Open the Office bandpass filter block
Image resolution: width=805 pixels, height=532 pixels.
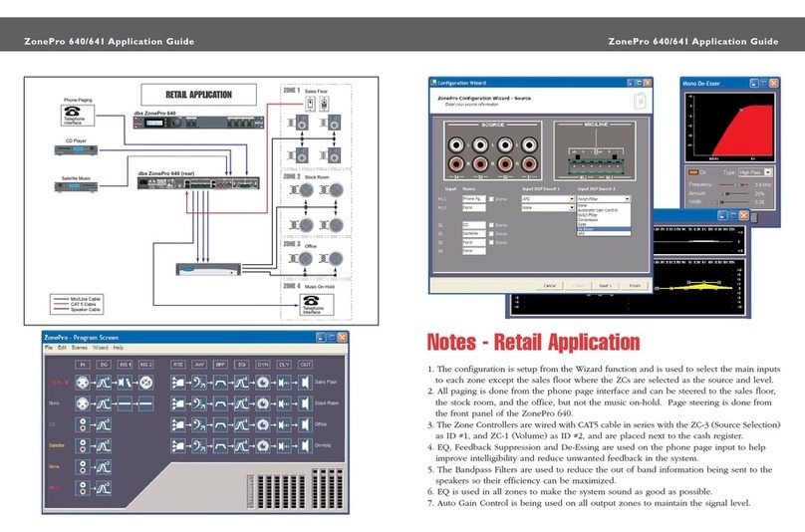pyautogui.click(x=220, y=424)
